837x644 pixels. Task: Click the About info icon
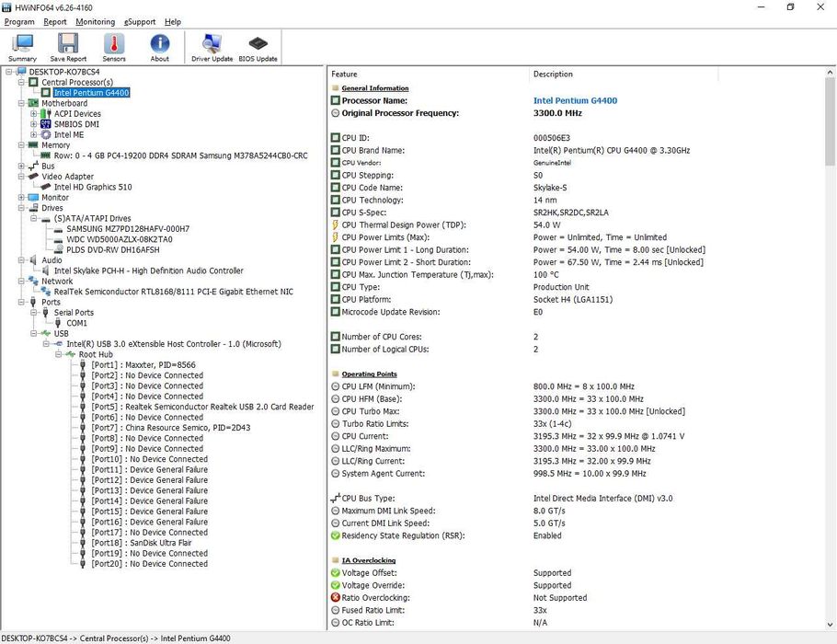(160, 48)
